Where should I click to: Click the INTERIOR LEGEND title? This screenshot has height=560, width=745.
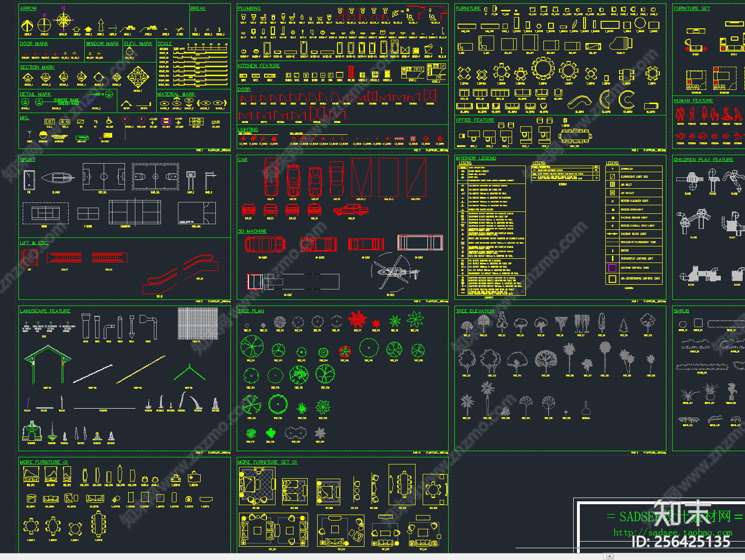coord(476,158)
